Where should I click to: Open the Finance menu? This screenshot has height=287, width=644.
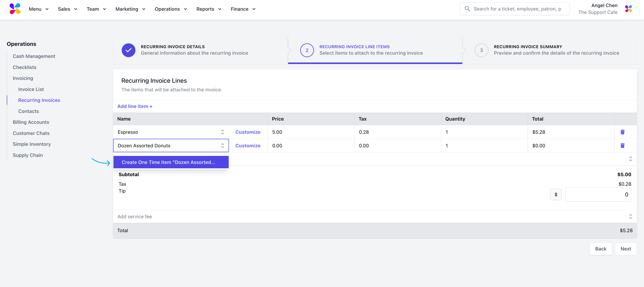[243, 9]
